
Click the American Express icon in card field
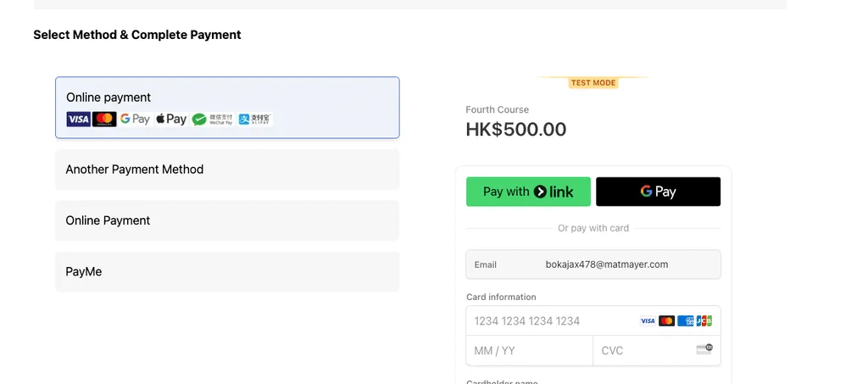point(685,321)
